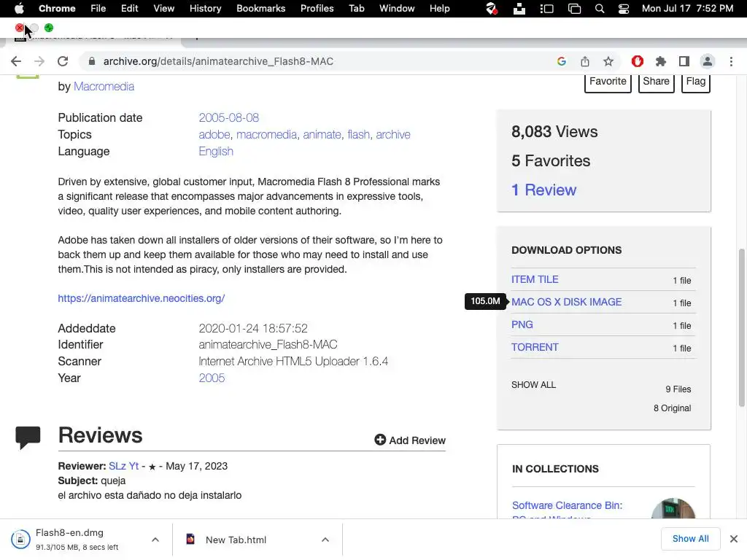The height and width of the screenshot is (560, 747).
Task: Click the page vertical scrollbar
Action: tap(741, 327)
